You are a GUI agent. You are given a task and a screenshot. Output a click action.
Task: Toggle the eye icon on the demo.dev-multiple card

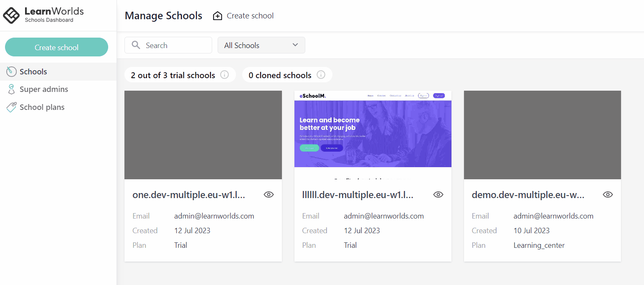pos(608,194)
